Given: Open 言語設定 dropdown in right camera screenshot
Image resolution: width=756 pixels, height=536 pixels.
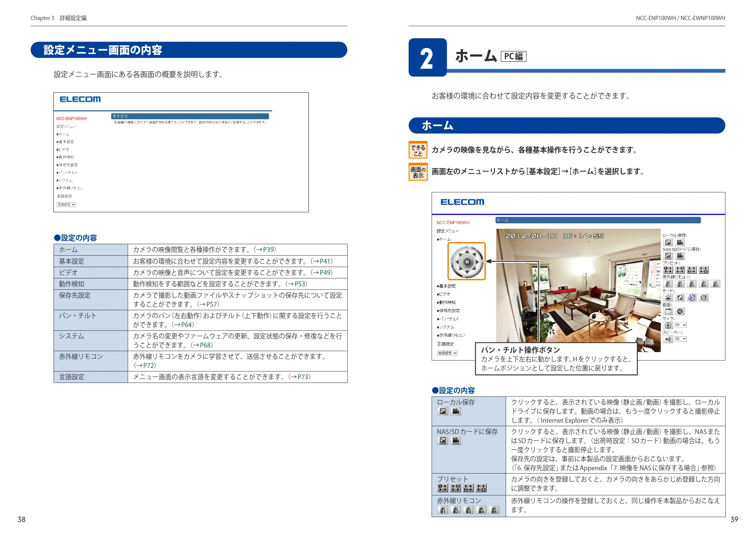Looking at the screenshot, I should click(x=447, y=353).
